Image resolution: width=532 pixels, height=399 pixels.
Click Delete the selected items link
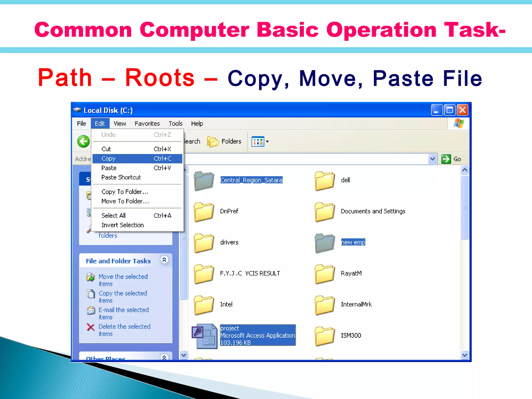tap(124, 330)
